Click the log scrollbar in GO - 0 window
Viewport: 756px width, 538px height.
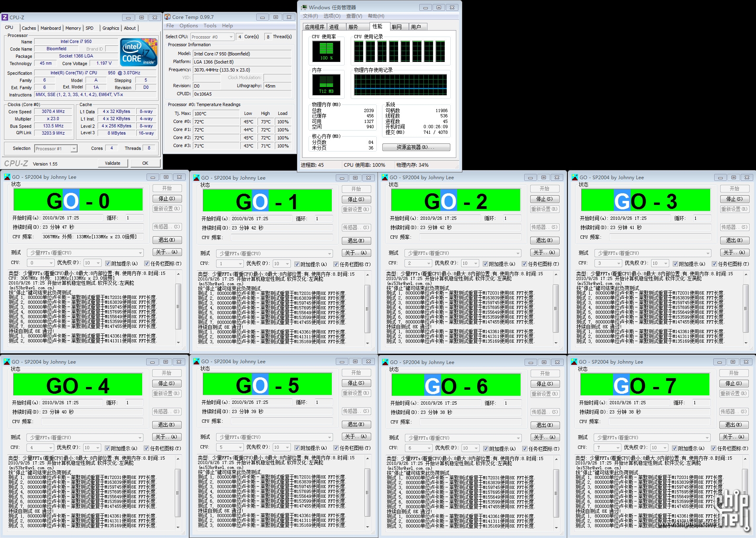point(178,308)
